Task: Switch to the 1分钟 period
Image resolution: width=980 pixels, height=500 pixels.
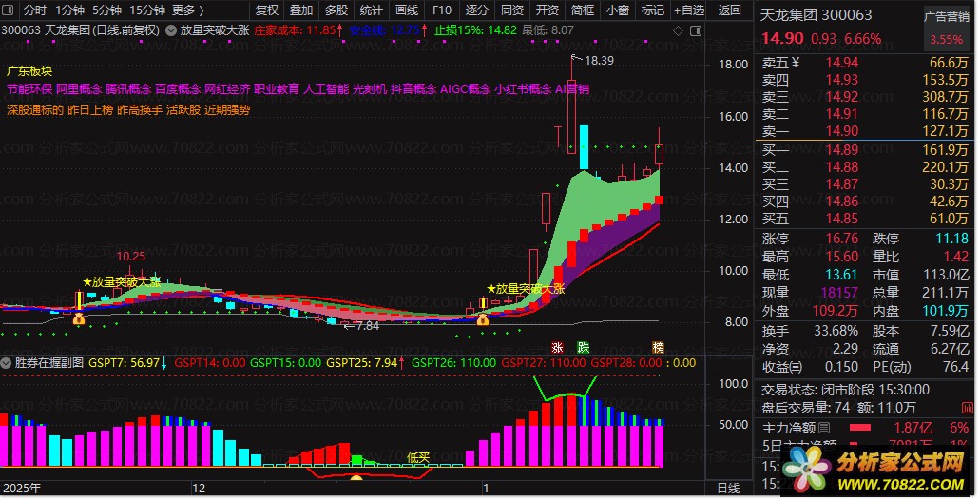Action: tap(69, 10)
